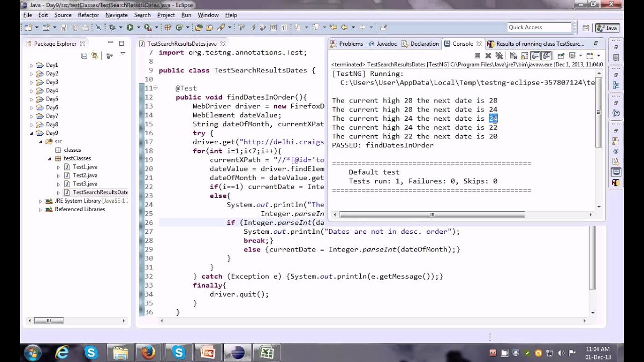Image resolution: width=644 pixels, height=362 pixels.
Task: Expand the JRE System Library node
Action: (x=41, y=201)
